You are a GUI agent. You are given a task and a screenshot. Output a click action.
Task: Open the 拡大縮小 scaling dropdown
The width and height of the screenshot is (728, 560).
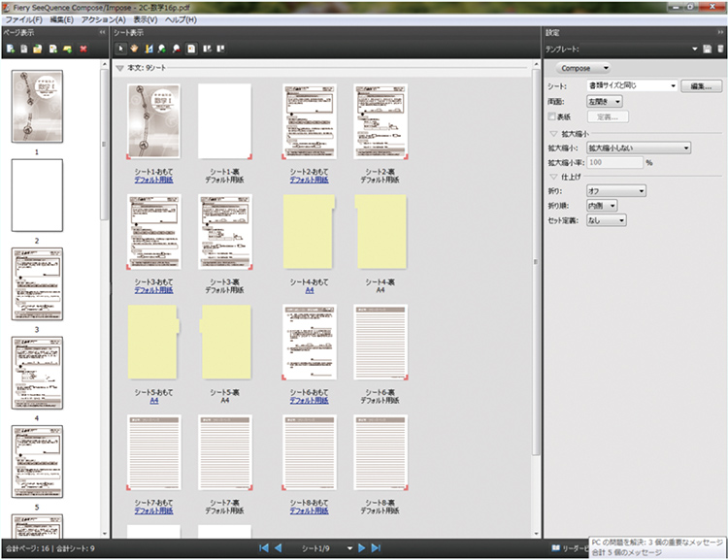(638, 148)
